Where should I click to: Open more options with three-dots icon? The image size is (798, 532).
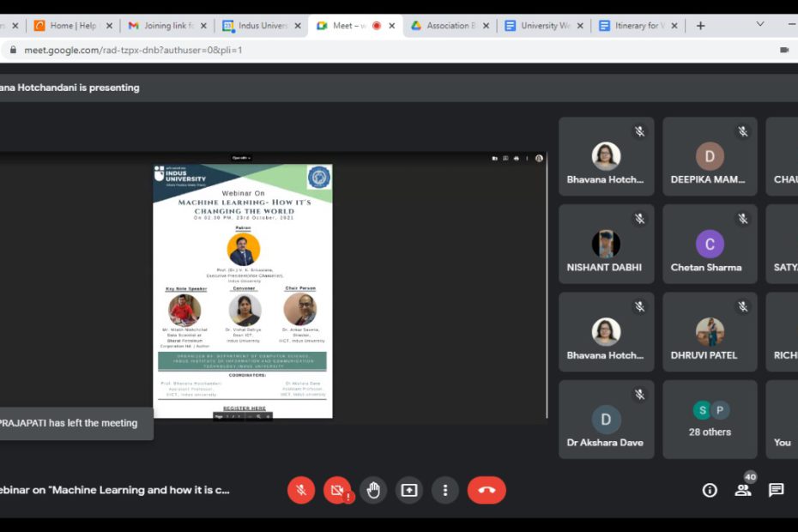(x=445, y=490)
